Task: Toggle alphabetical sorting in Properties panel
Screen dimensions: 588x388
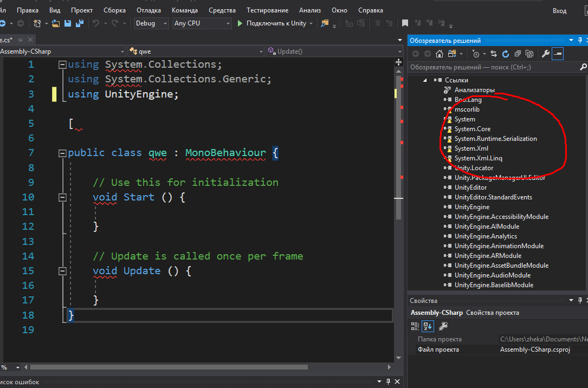Action: coord(428,326)
